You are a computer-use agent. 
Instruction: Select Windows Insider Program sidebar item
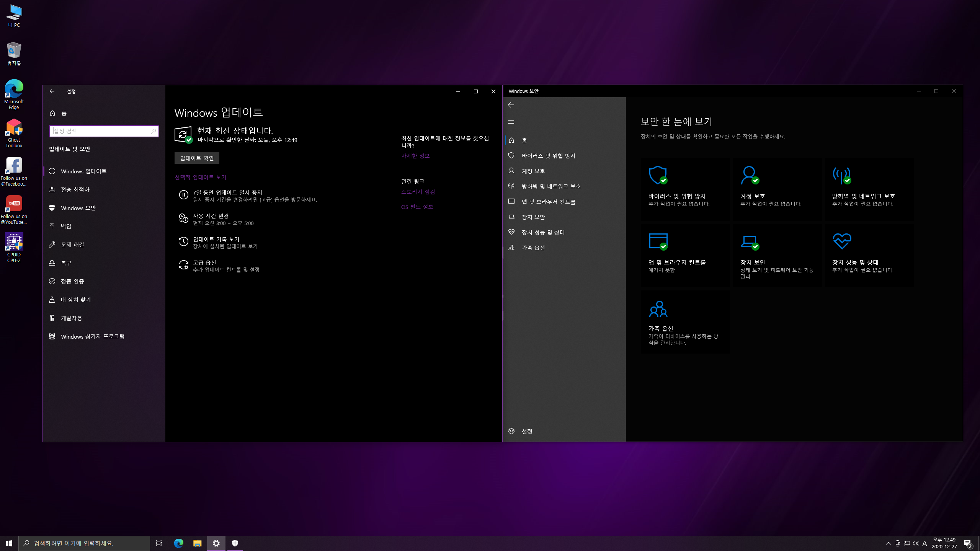93,336
